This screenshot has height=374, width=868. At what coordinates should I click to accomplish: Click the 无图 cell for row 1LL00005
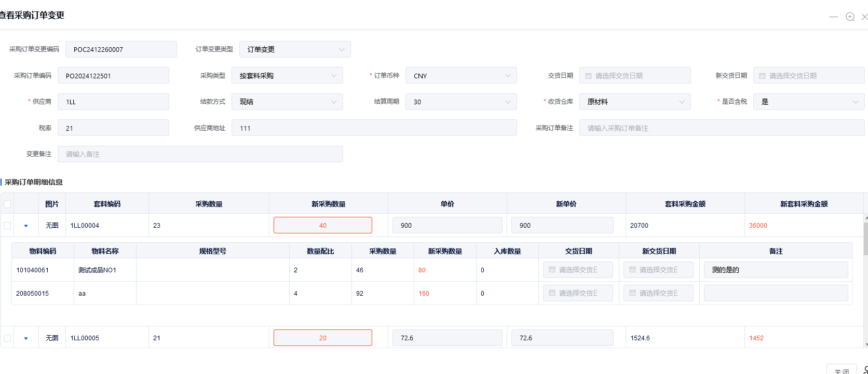coord(52,338)
